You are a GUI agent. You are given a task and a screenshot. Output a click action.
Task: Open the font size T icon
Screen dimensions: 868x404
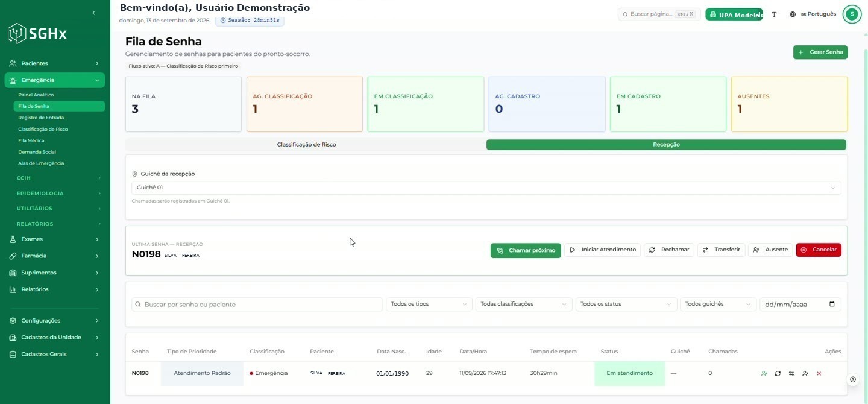click(x=774, y=14)
